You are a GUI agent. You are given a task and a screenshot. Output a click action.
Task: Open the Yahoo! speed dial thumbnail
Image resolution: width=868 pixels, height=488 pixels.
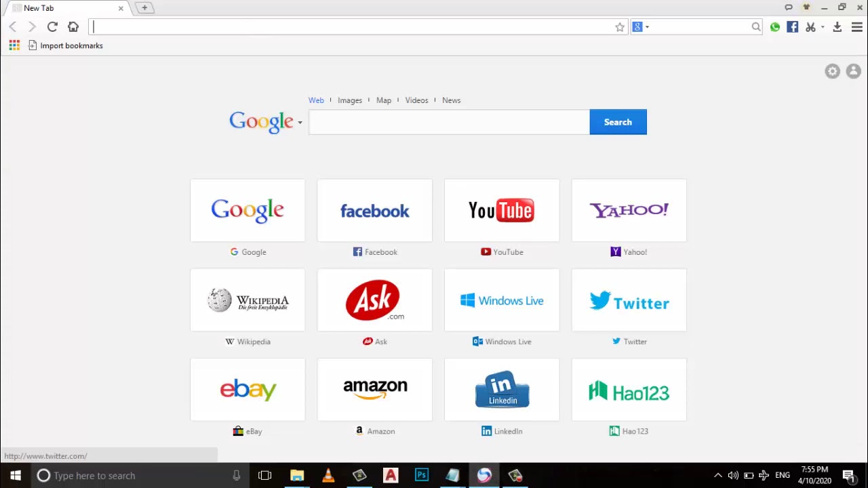point(629,211)
